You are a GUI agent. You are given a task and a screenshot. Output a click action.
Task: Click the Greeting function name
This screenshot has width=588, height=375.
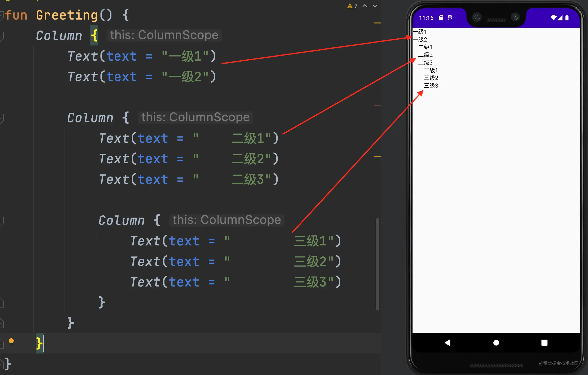point(66,15)
